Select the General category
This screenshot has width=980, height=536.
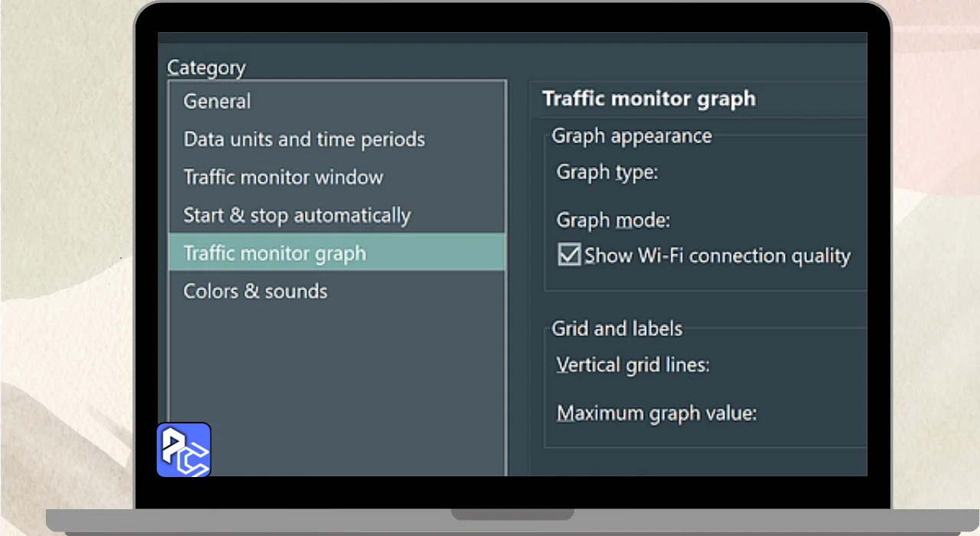[x=337, y=101]
